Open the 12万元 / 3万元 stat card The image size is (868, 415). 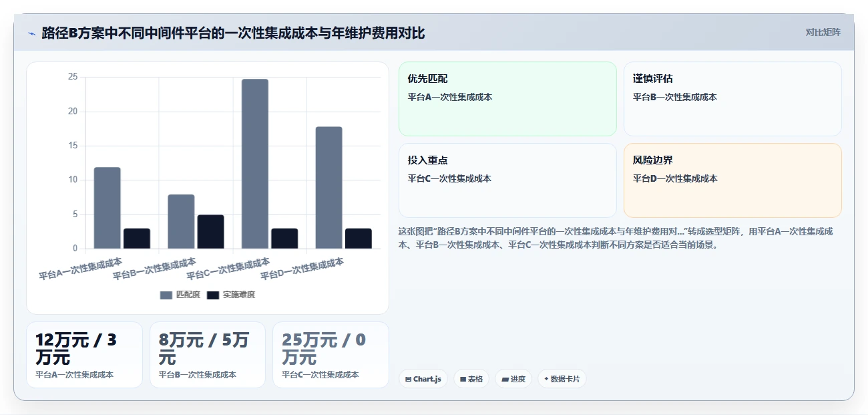[x=84, y=355]
